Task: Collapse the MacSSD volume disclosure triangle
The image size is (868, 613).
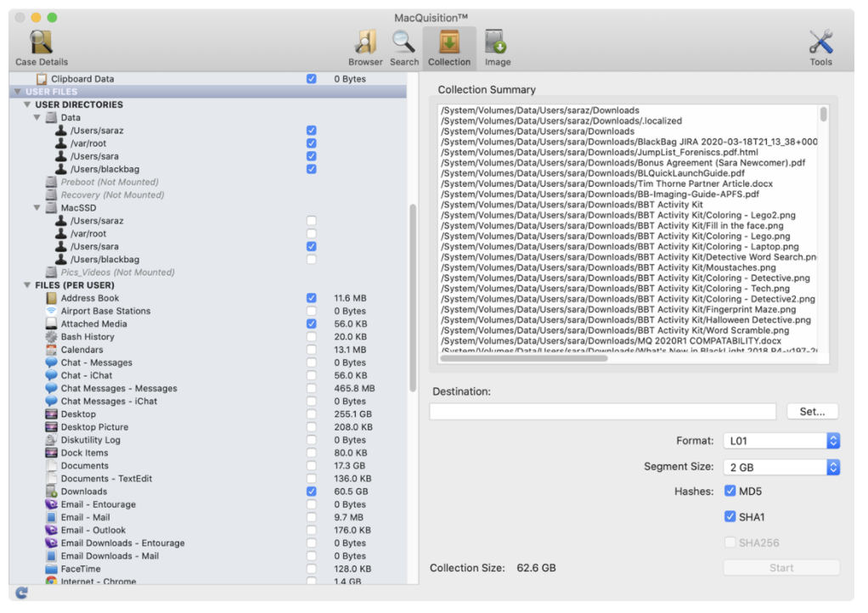Action: [37, 208]
